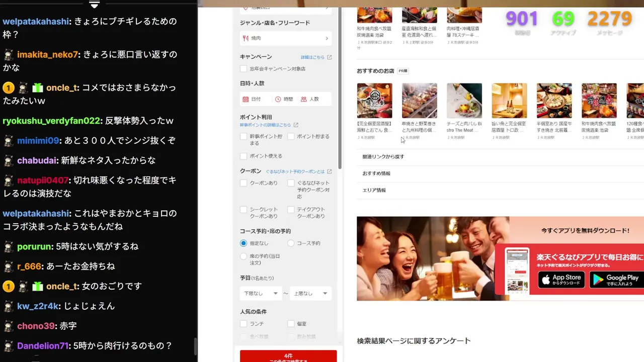Viewport: 644px width, 362px height.
Task: Open the 幹事ポイントの詳細はこちら link
Action: [x=265, y=125]
